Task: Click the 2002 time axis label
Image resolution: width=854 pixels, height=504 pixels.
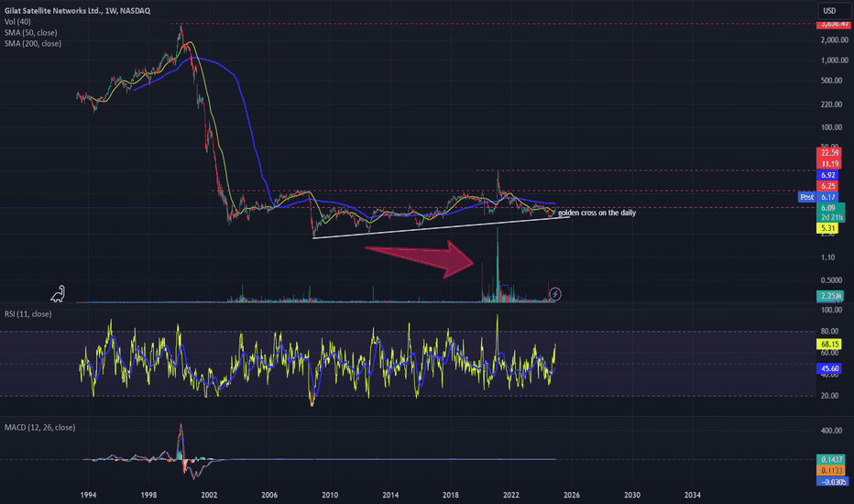Action: coord(209,495)
